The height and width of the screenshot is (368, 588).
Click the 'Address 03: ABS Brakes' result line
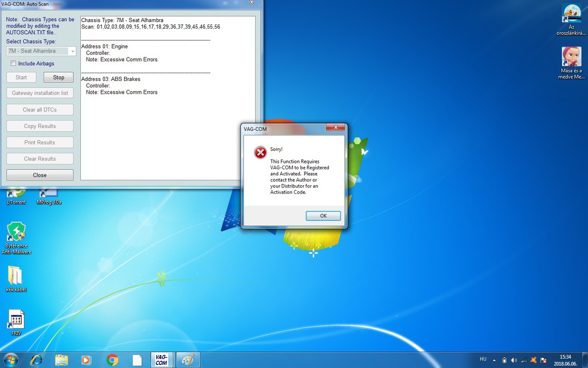click(x=111, y=79)
